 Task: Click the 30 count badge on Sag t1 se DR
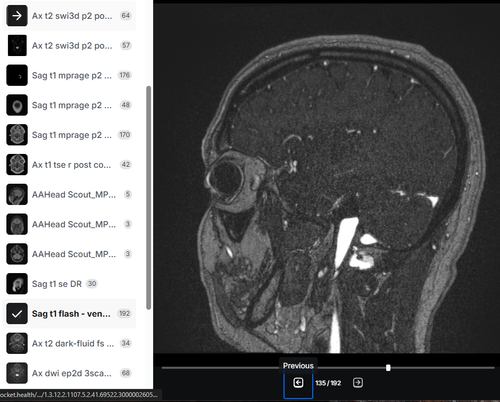point(92,284)
